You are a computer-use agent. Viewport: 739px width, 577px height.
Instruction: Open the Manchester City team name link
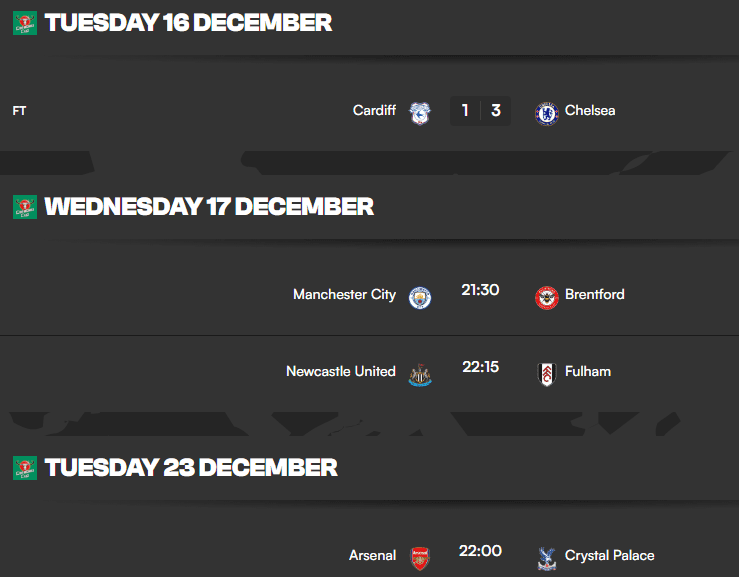tap(344, 295)
